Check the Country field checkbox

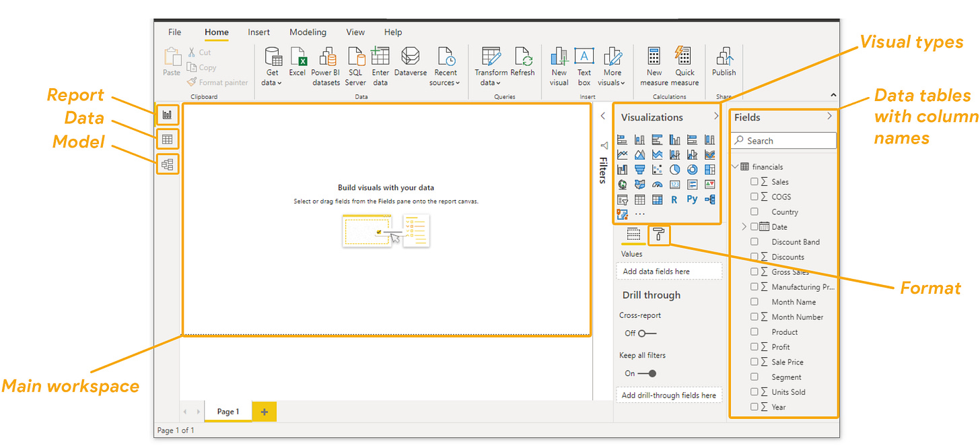tap(755, 212)
